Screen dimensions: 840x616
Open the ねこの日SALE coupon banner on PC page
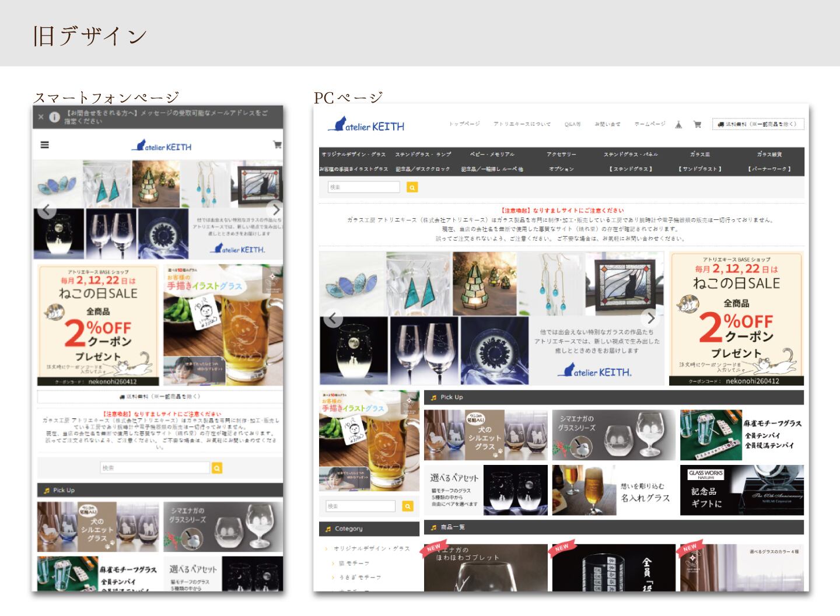(x=737, y=318)
